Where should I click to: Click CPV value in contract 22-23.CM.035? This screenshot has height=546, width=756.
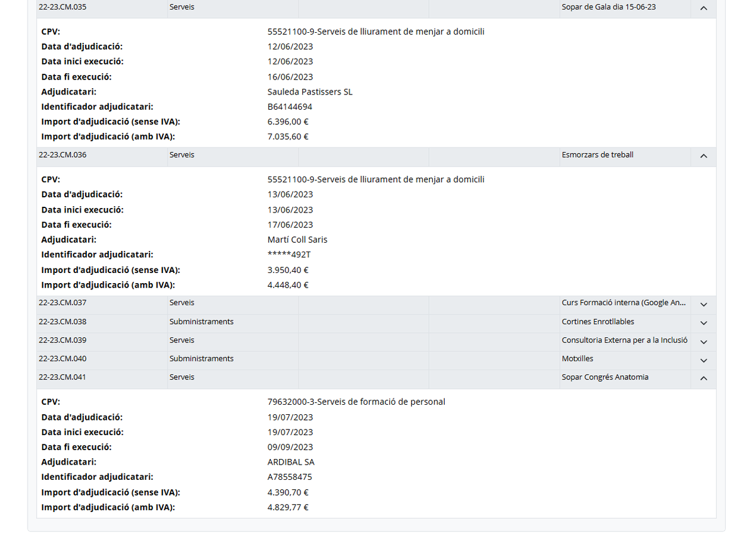click(376, 32)
